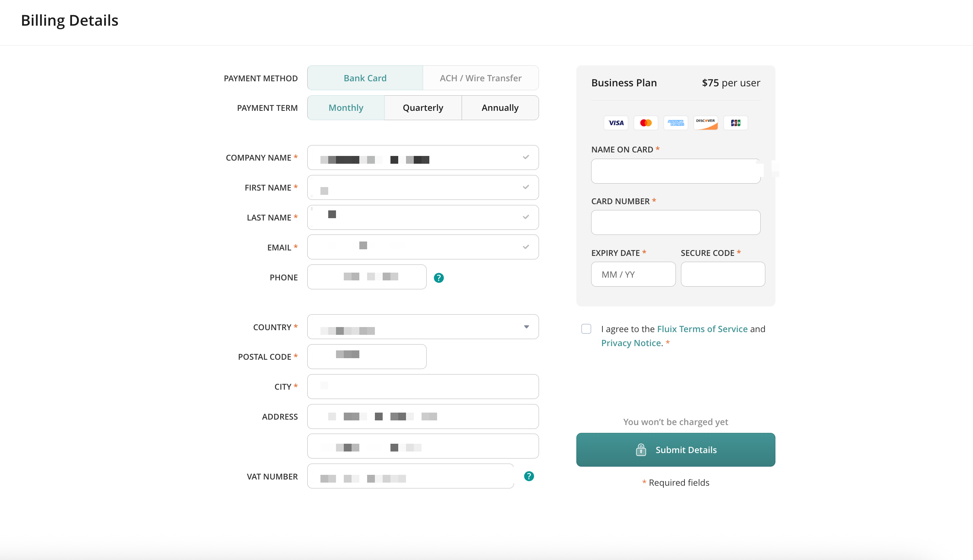This screenshot has height=560, width=973.
Task: Open the Country dropdown
Action: pos(423,327)
